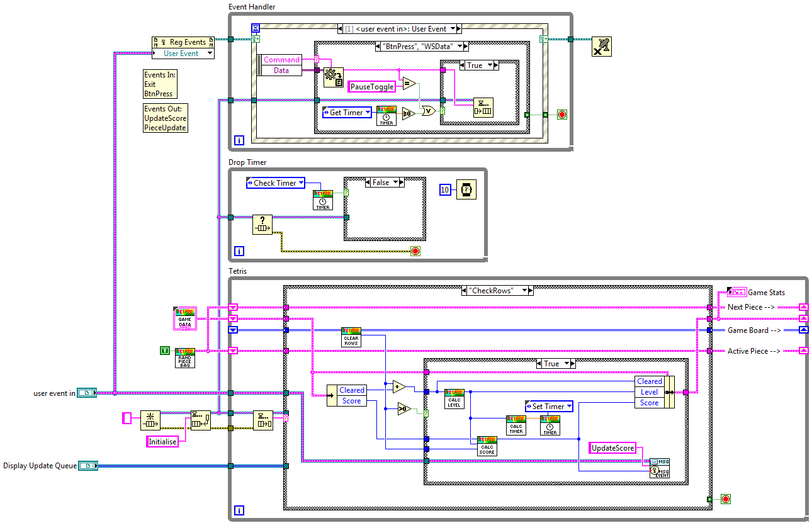Screen dimensions: 812x523
Task: Select the Wait (ms) watch icon
Action: 466,189
